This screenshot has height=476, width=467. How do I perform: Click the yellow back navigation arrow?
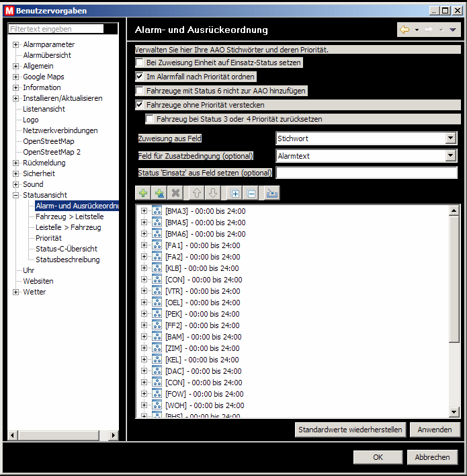(x=405, y=30)
